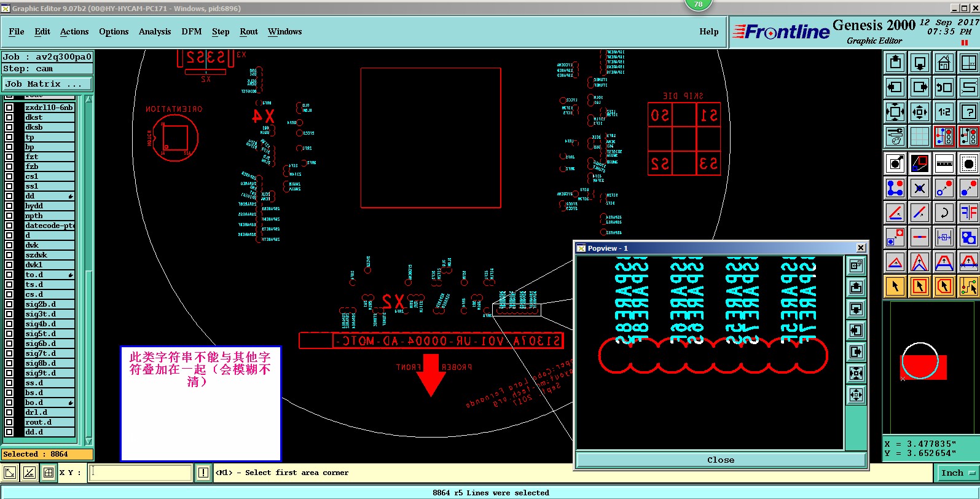
Task: Select the polygon selection arrow tool
Action: (x=944, y=286)
